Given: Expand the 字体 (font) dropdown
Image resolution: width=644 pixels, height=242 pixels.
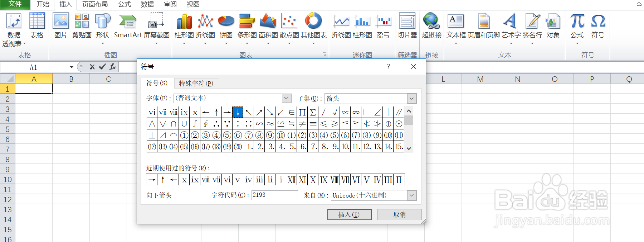Looking at the screenshot, I should tap(287, 98).
